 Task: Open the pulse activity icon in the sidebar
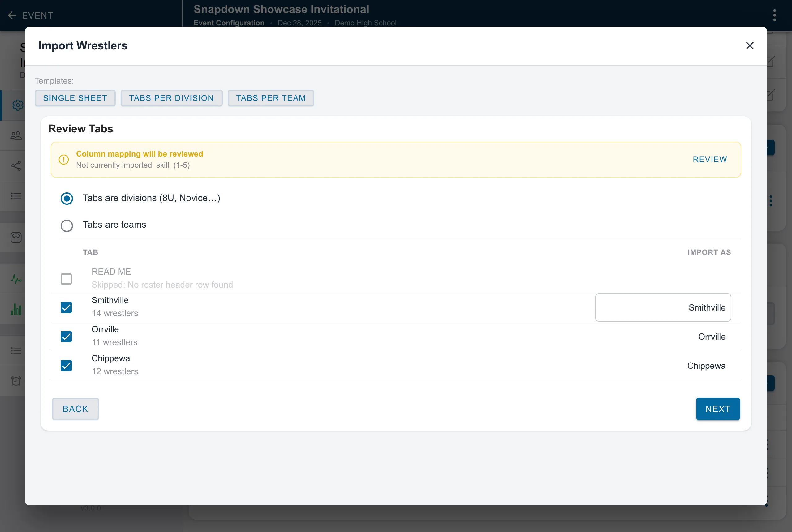tap(16, 279)
